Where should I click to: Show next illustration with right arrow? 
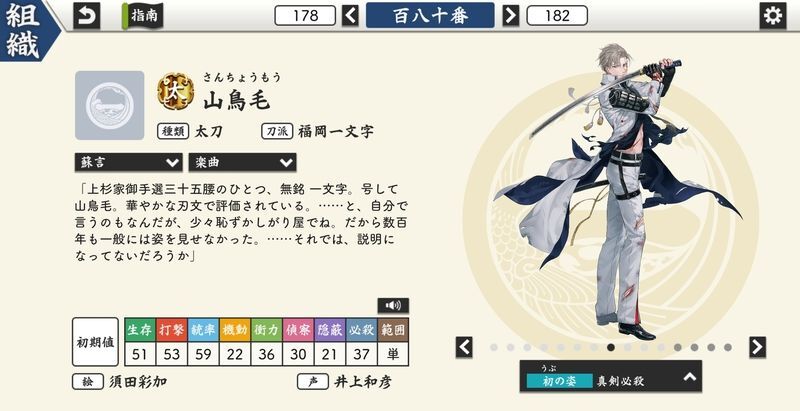pyautogui.click(x=758, y=347)
